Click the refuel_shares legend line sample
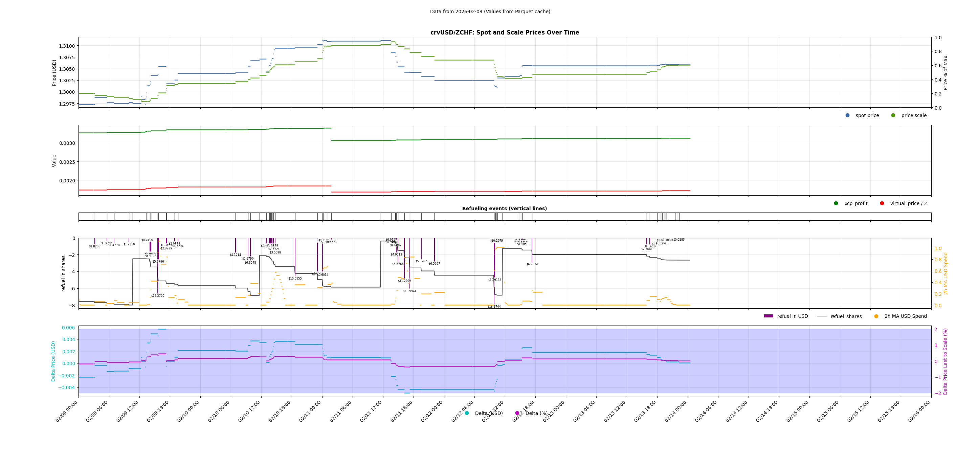 click(x=822, y=316)
